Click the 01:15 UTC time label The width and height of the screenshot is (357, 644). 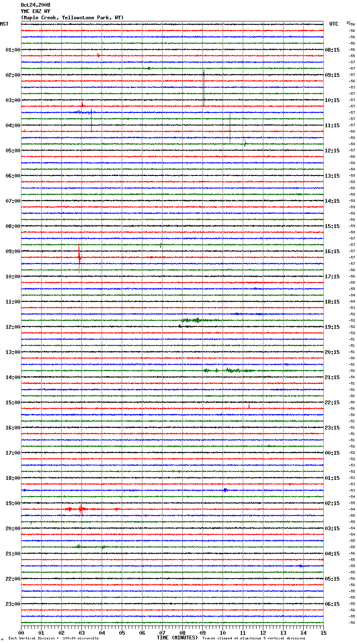pyautogui.click(x=332, y=478)
